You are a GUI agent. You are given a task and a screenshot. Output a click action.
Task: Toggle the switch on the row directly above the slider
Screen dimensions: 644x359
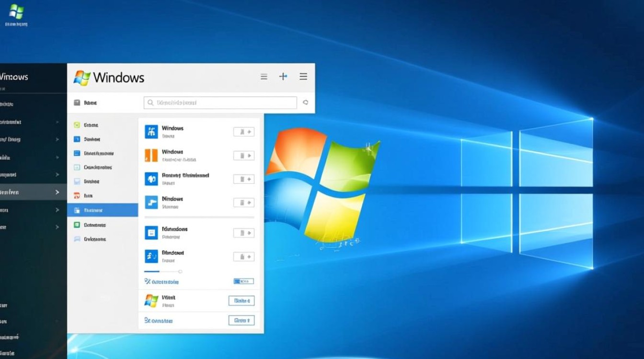pyautogui.click(x=243, y=257)
